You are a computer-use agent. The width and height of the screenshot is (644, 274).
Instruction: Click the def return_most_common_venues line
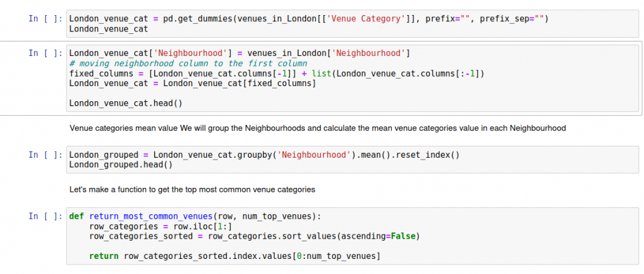(195, 216)
